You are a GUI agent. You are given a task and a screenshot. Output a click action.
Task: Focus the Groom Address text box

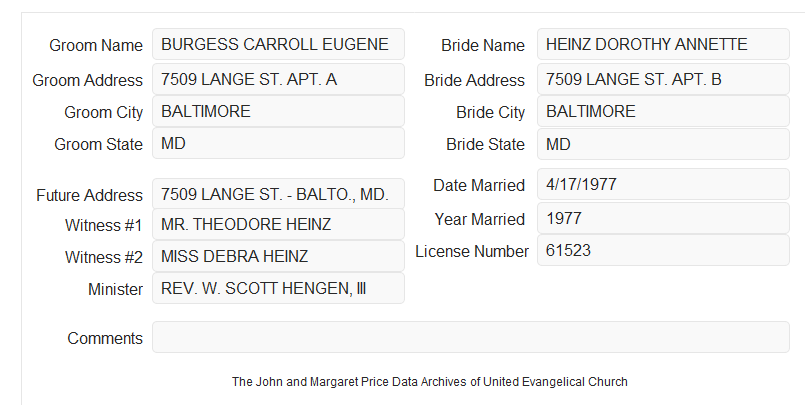[278, 79]
